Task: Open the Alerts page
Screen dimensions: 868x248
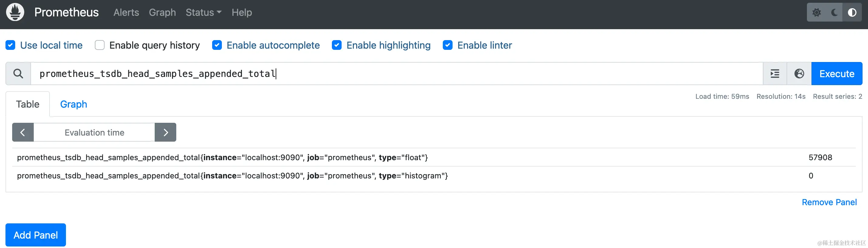Action: coord(126,12)
